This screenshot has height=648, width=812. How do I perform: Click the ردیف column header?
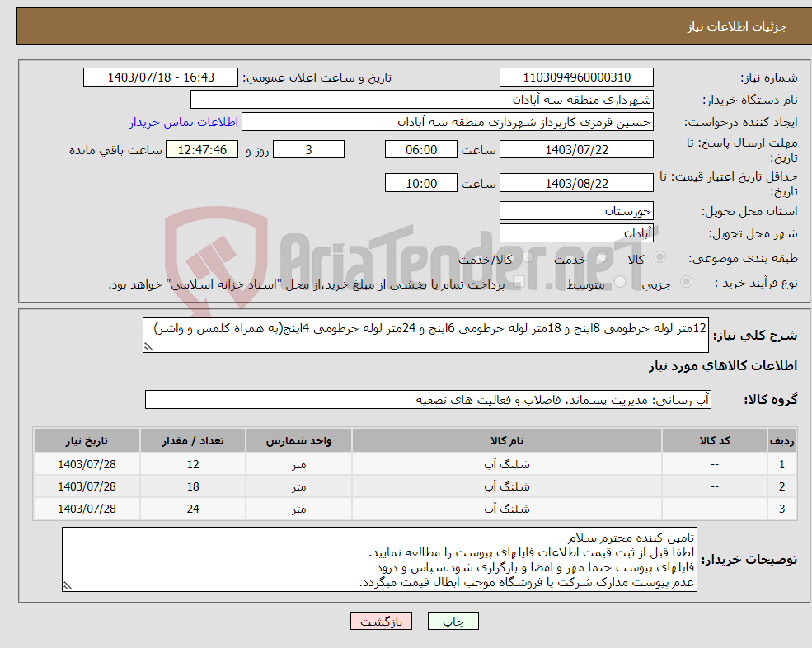(x=782, y=440)
